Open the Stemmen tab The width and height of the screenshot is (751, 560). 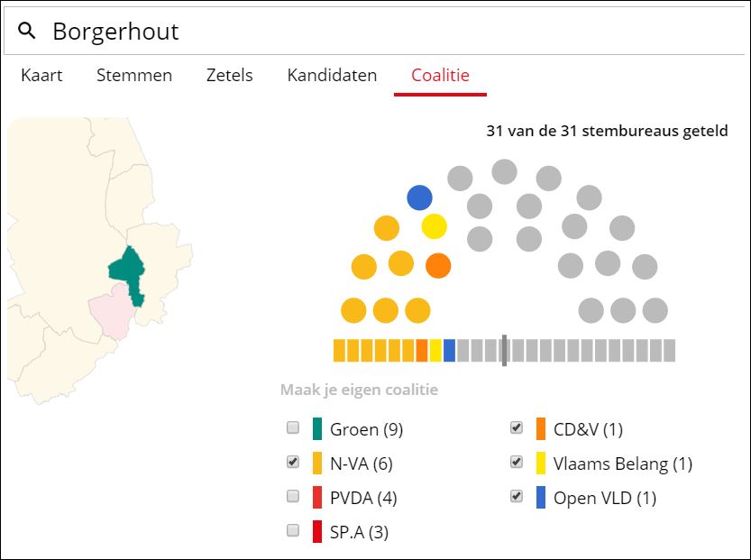[134, 76]
